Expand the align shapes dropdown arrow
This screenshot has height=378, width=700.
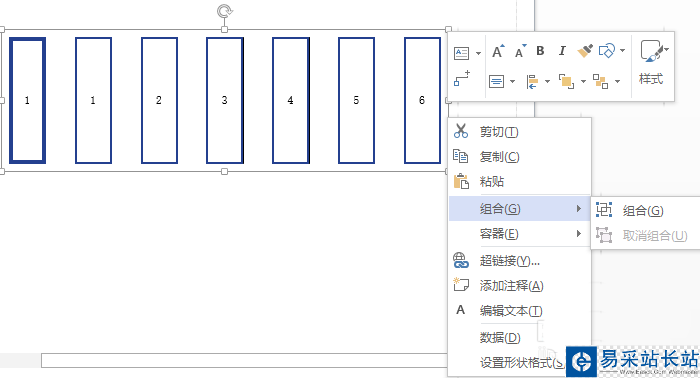pos(547,81)
